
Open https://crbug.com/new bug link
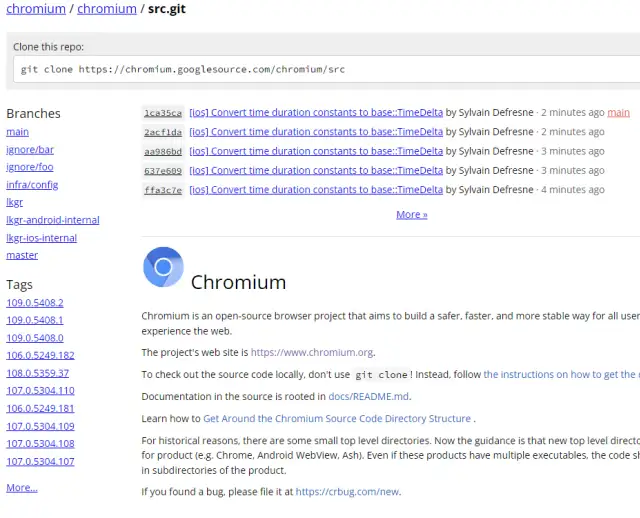[347, 492]
